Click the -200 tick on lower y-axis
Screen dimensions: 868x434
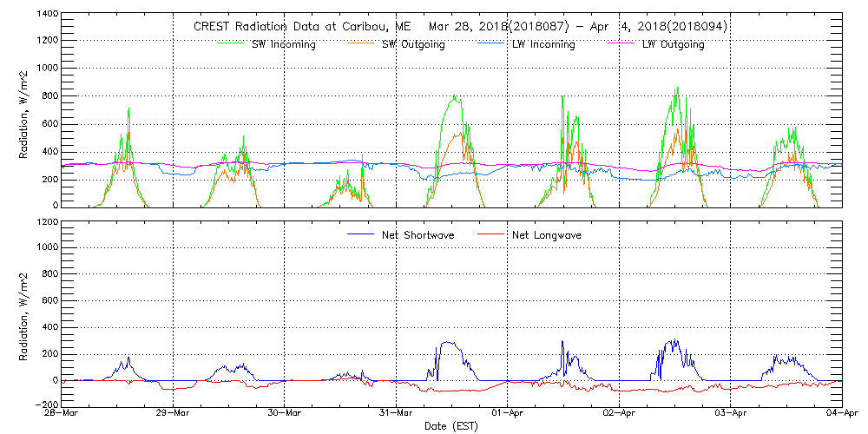point(47,404)
